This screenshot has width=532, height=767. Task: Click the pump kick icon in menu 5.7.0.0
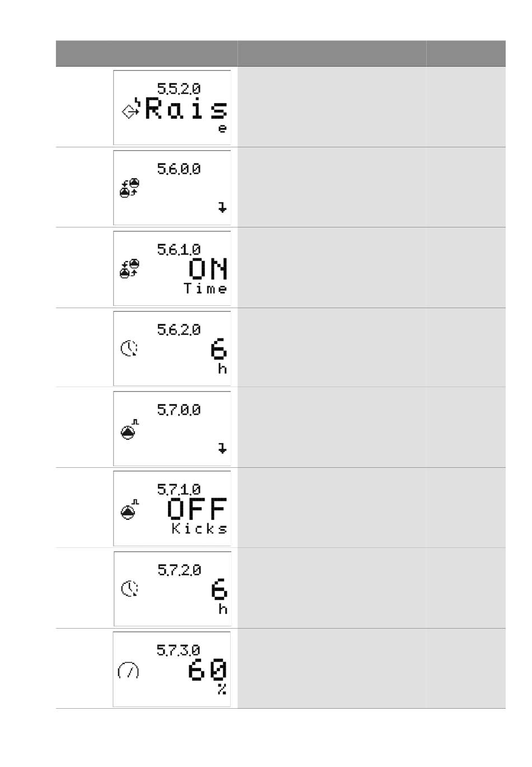[x=129, y=430]
